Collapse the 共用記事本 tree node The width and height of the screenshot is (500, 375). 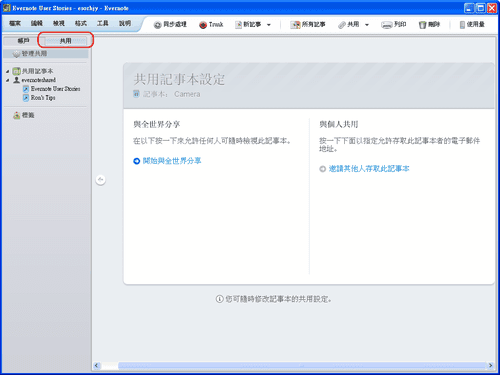[8, 71]
